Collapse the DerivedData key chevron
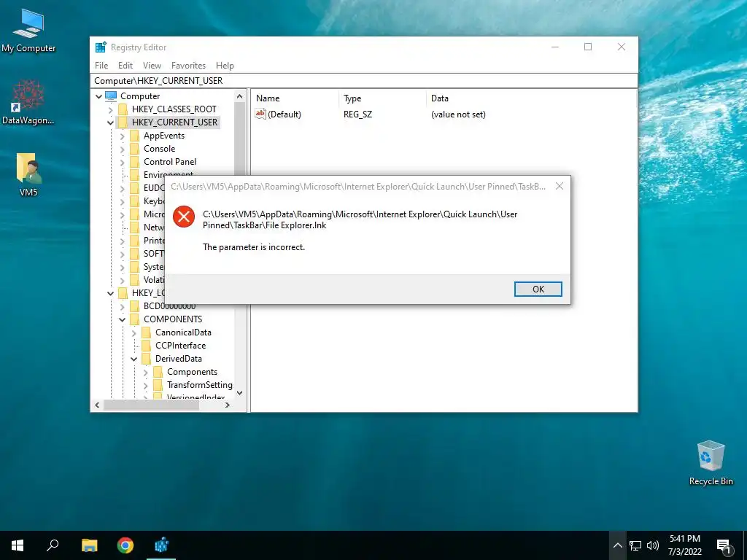Image resolution: width=747 pixels, height=560 pixels. point(134,359)
